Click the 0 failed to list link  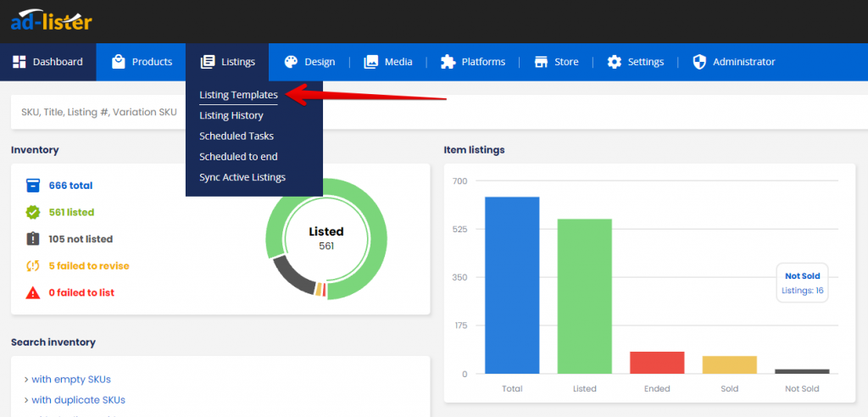point(81,292)
